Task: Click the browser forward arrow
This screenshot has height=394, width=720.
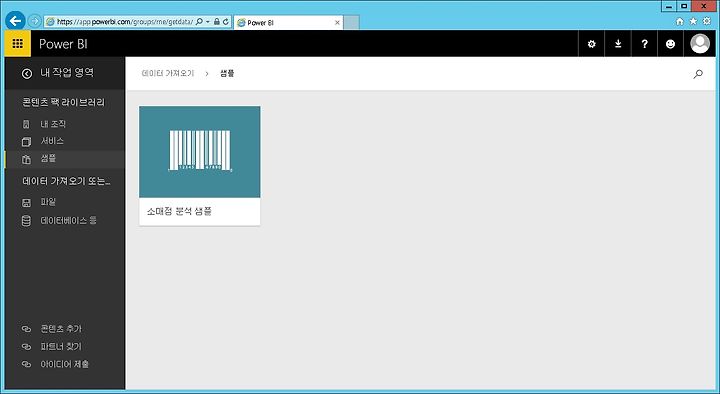Action: (x=34, y=21)
